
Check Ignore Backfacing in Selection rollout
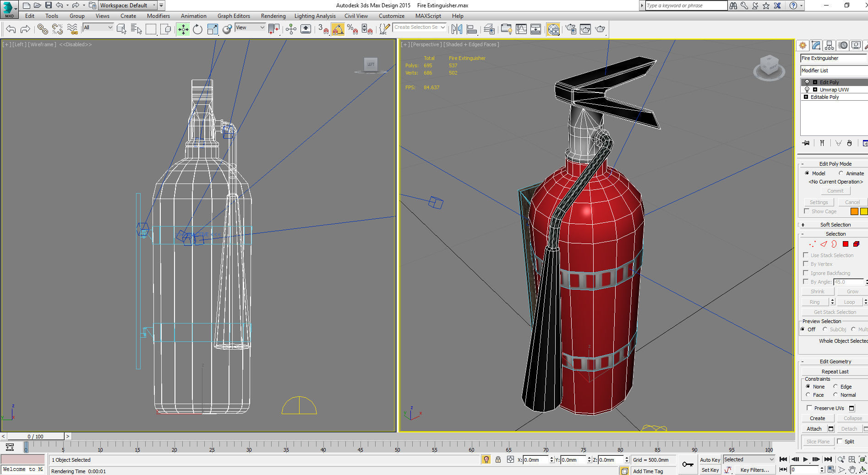coord(806,273)
